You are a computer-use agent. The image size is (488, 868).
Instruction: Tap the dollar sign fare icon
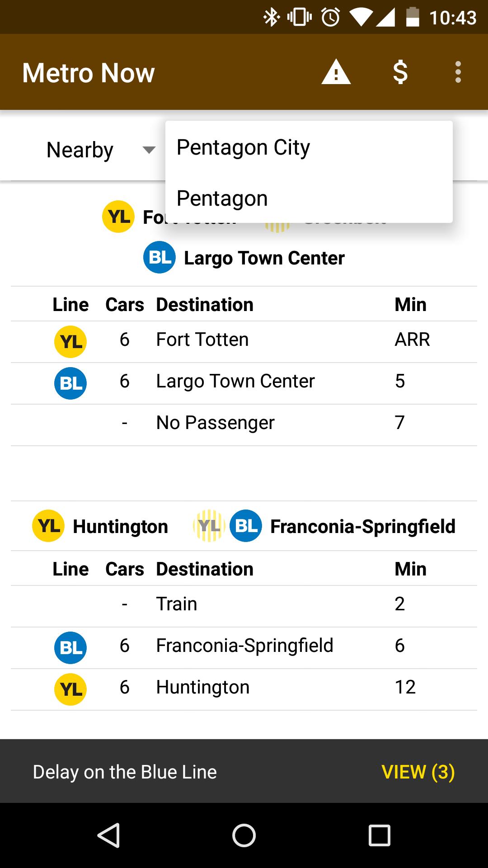(400, 72)
